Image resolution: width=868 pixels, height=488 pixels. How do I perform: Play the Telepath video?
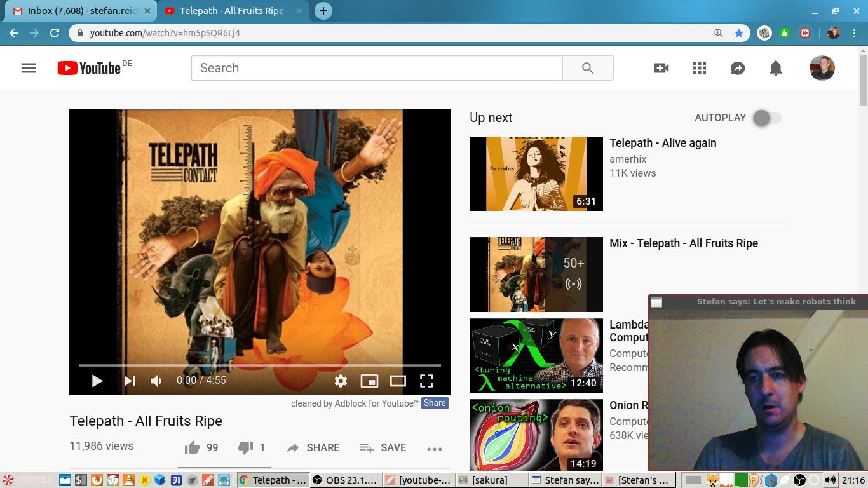[97, 381]
